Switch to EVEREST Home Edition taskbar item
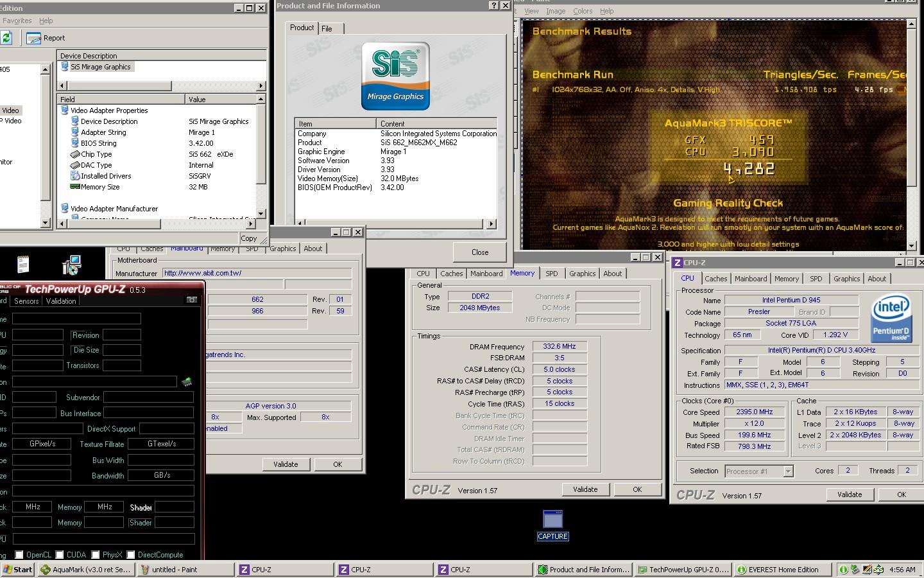924x578 pixels. [783, 570]
